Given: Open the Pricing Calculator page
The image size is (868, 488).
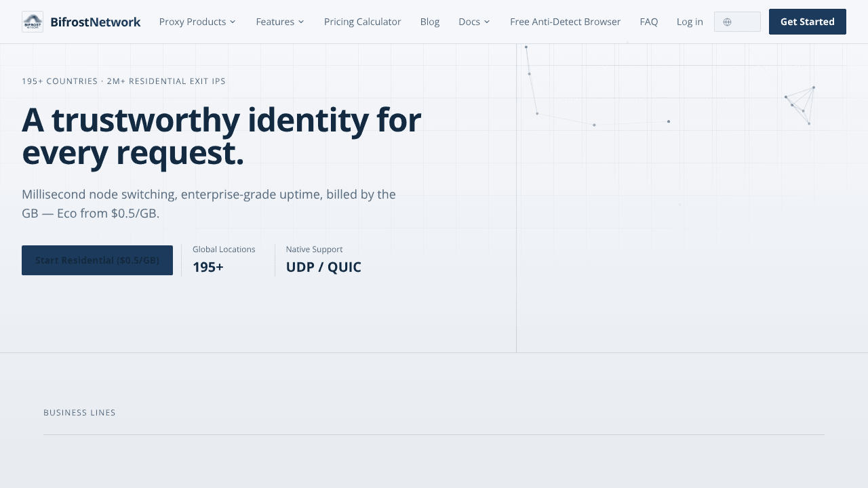Looking at the screenshot, I should pyautogui.click(x=363, y=22).
